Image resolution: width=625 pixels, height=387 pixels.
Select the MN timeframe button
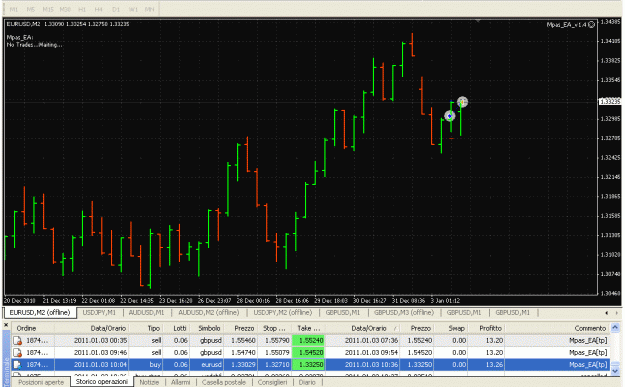[x=150, y=9]
